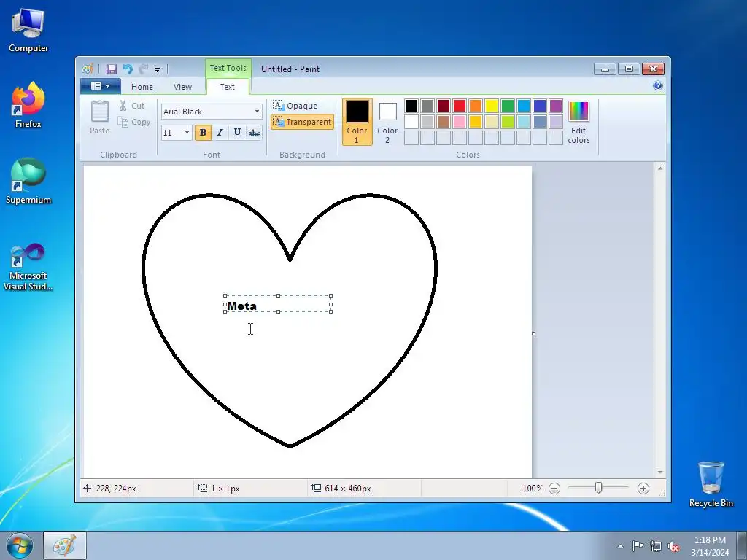
Task: Click the Paint application icon in title bar
Action: [x=88, y=69]
